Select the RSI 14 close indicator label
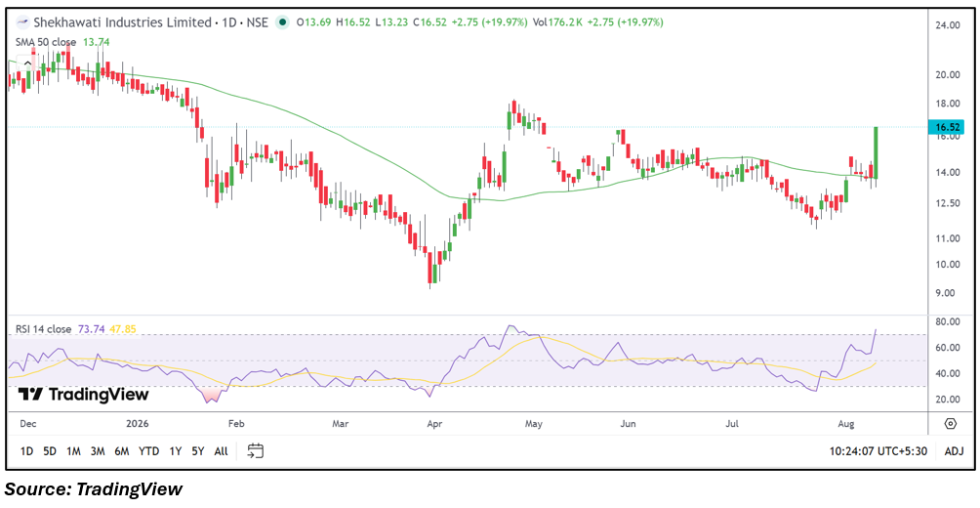The height and width of the screenshot is (508, 980). 44,328
